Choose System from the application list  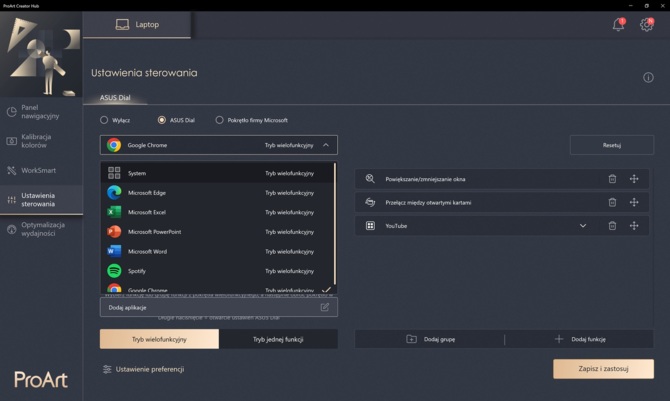(x=217, y=173)
